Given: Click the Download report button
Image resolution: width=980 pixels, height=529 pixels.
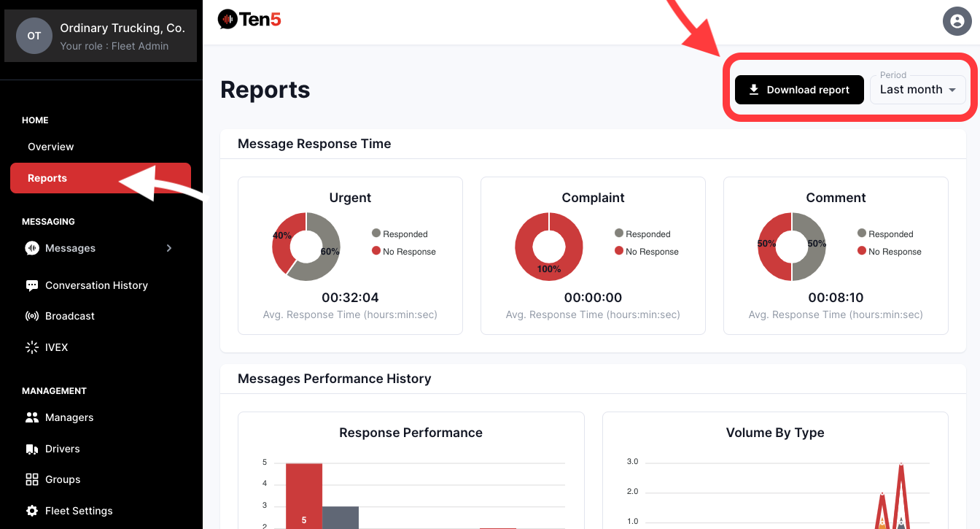Looking at the screenshot, I should click(x=799, y=90).
